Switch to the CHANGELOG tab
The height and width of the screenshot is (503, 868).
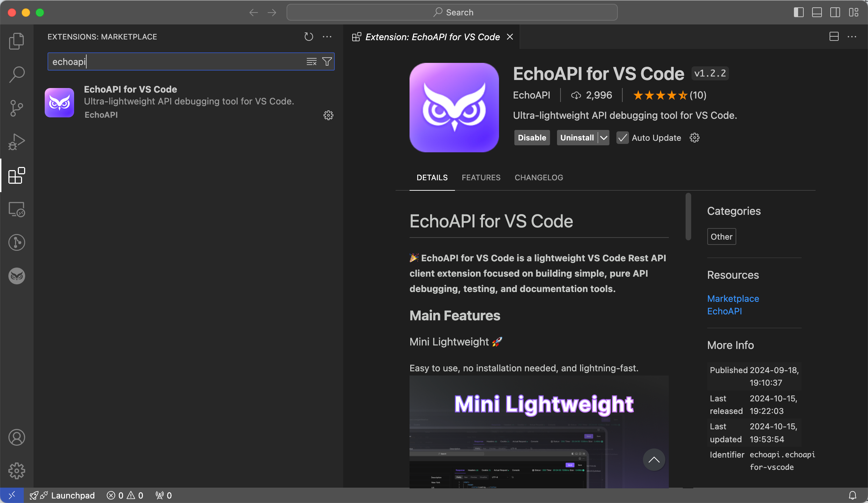coord(538,177)
